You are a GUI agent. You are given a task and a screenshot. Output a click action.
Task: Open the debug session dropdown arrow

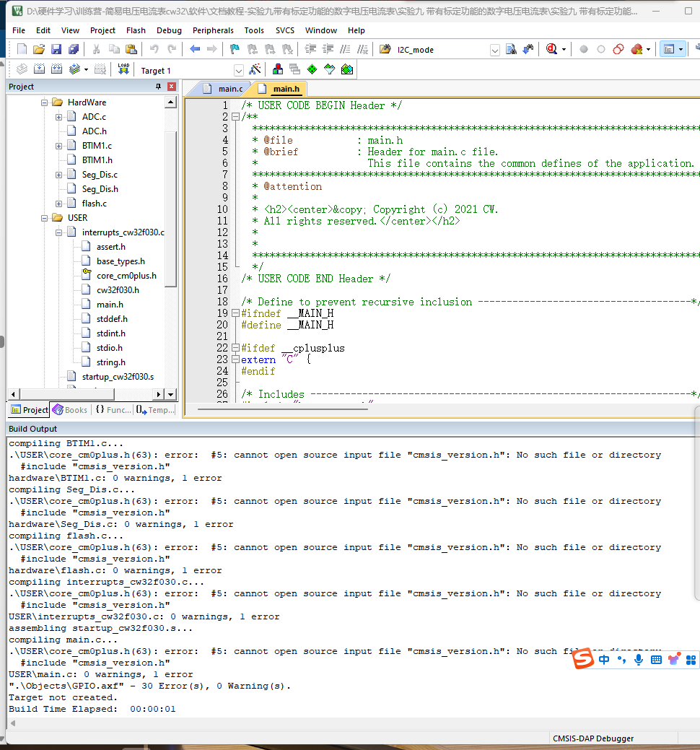pyautogui.click(x=564, y=50)
